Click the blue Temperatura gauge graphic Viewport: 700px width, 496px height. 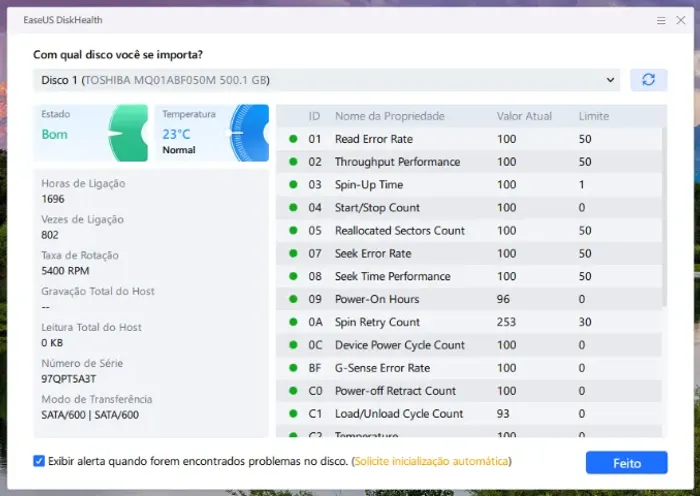click(x=249, y=133)
